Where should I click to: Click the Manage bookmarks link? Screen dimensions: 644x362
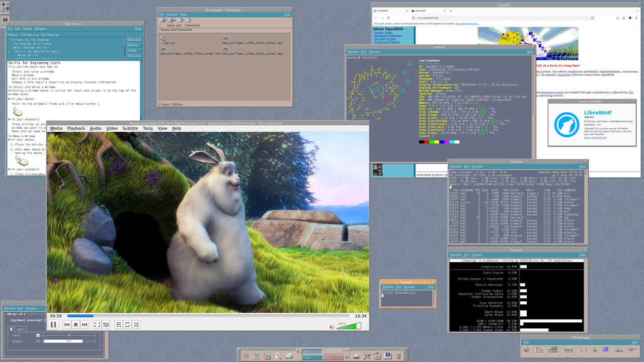(467, 24)
